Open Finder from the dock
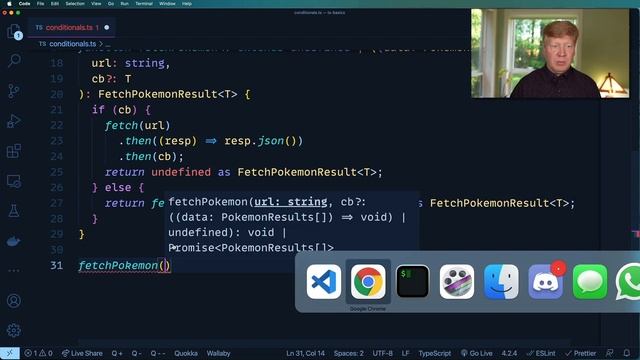640x360 pixels. (x=501, y=282)
